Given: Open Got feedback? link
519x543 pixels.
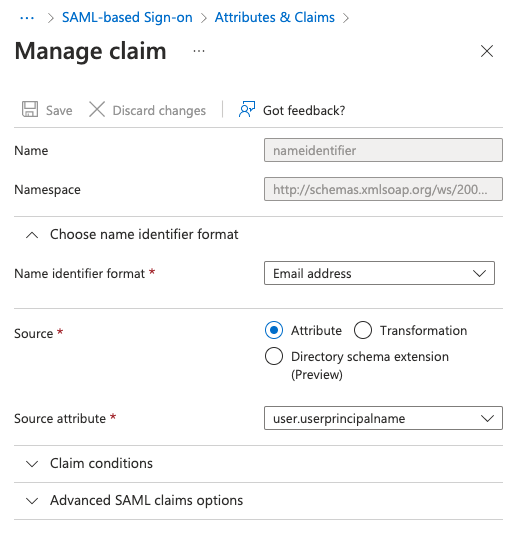Looking at the screenshot, I should [x=304, y=110].
